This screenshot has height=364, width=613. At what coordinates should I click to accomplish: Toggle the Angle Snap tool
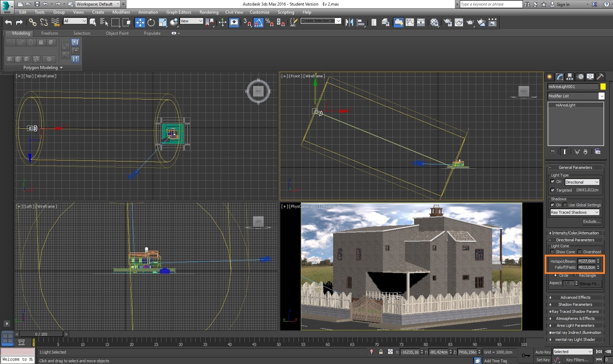[259, 23]
